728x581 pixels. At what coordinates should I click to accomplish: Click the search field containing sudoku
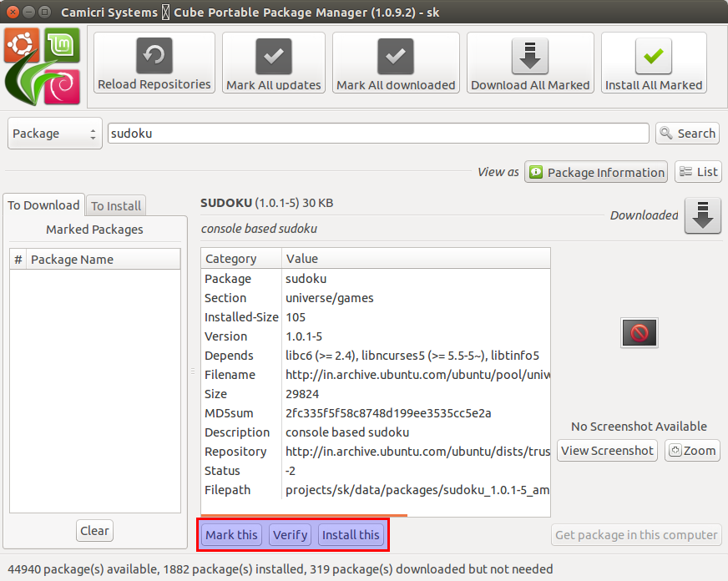click(x=377, y=134)
